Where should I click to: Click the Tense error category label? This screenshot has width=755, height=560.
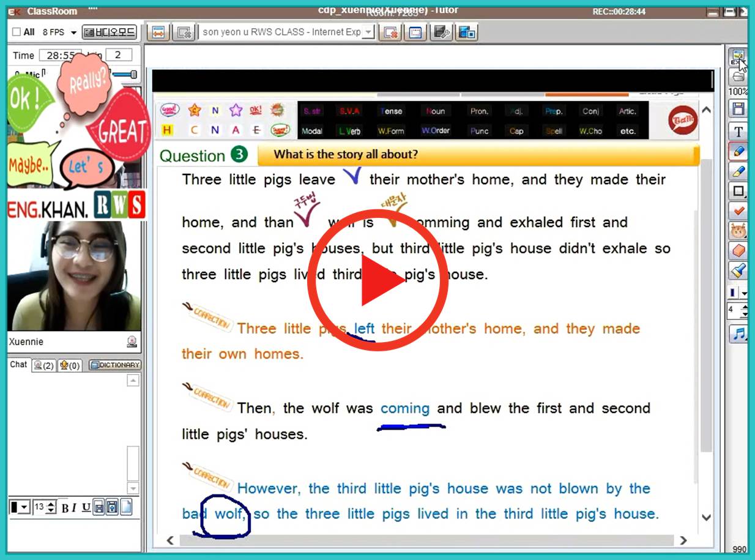tap(390, 111)
